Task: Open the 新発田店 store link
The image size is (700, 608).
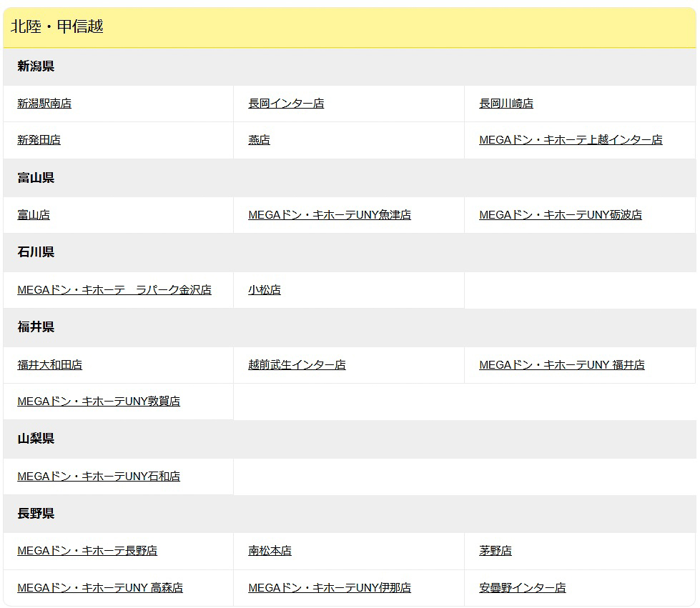Action: (x=39, y=140)
